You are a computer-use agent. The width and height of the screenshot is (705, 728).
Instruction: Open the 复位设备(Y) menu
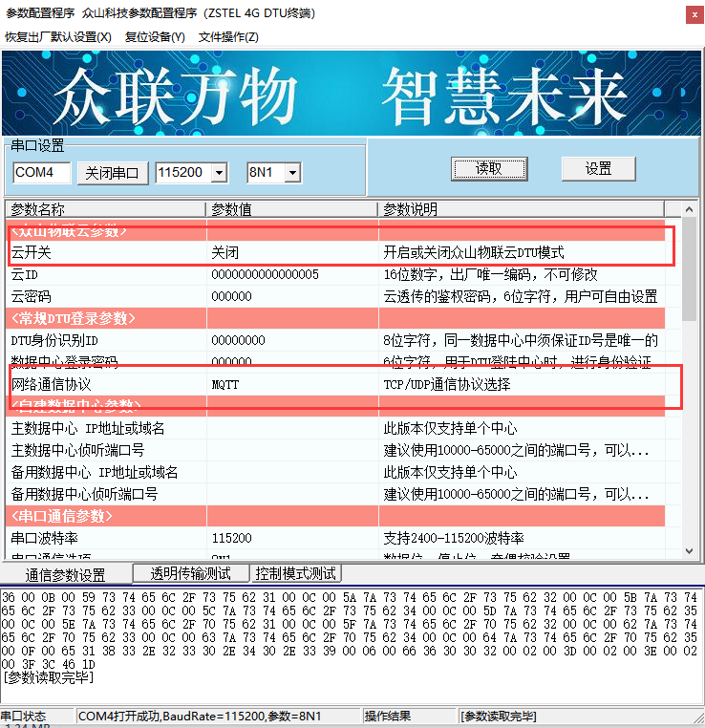point(155,36)
